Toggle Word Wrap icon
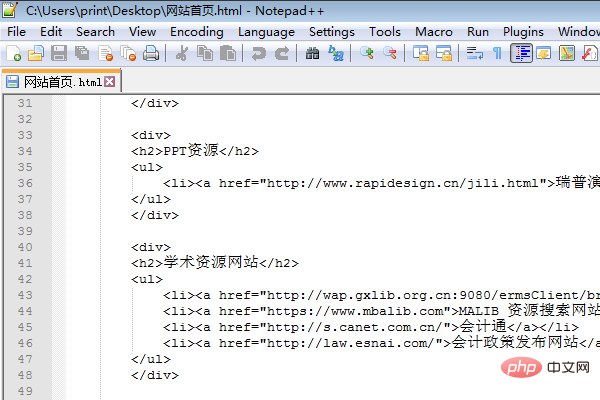 point(474,53)
